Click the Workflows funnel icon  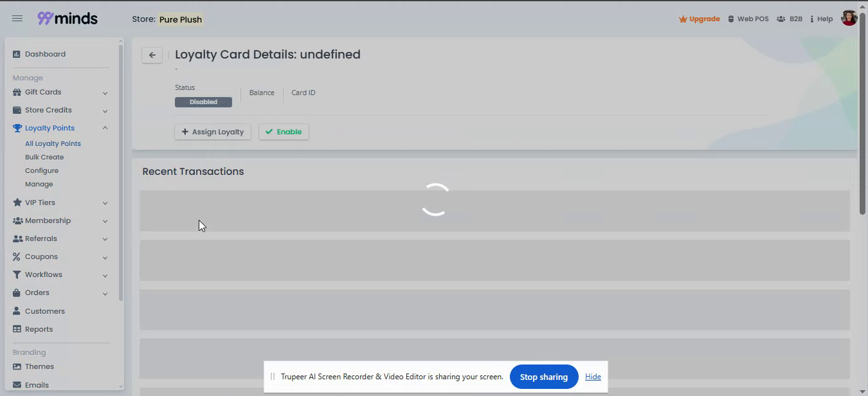[x=17, y=274]
